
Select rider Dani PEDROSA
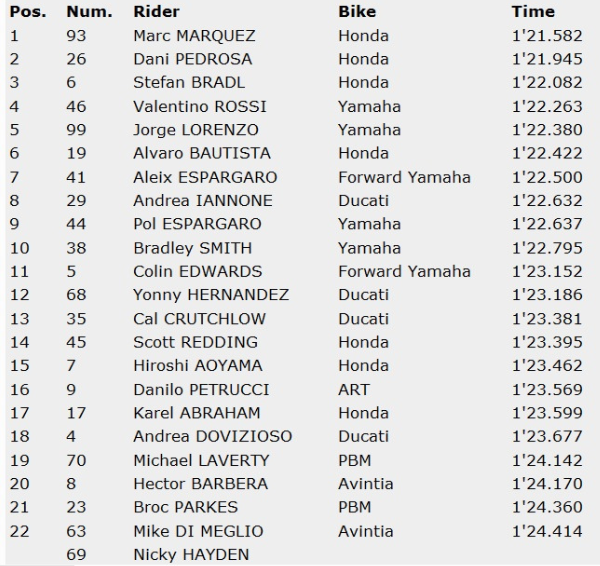(192, 59)
